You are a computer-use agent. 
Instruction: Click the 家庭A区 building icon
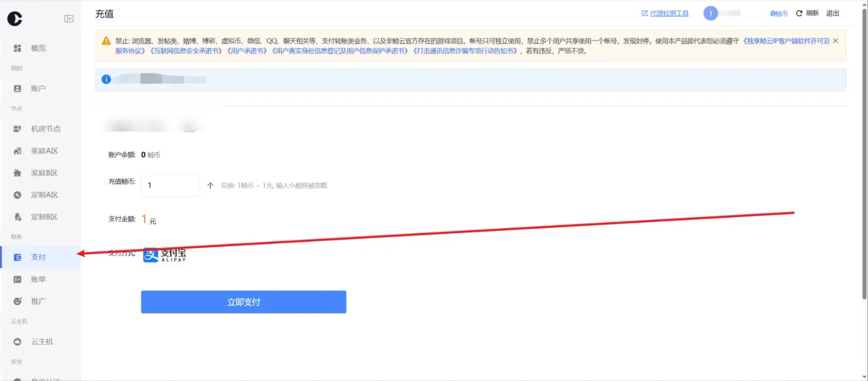point(17,151)
